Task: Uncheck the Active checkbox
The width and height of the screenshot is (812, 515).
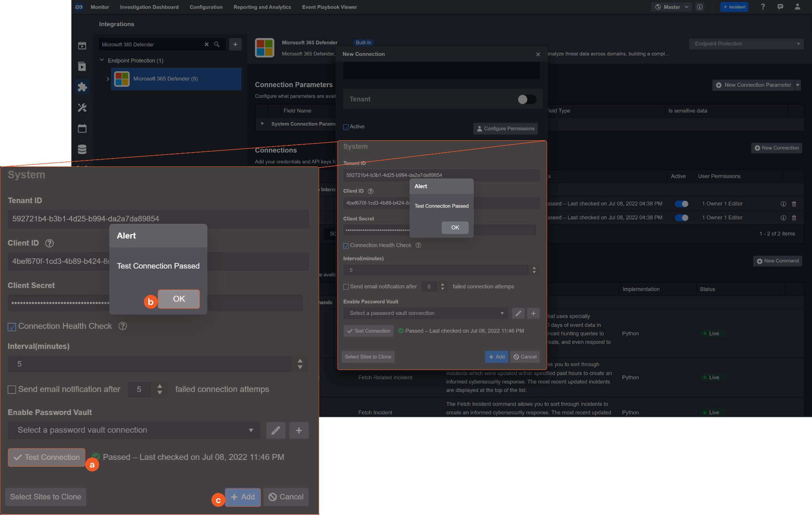Action: coord(346,127)
